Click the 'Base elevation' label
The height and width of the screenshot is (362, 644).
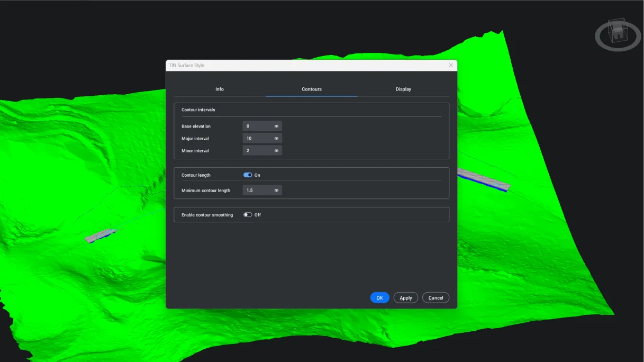click(x=196, y=126)
